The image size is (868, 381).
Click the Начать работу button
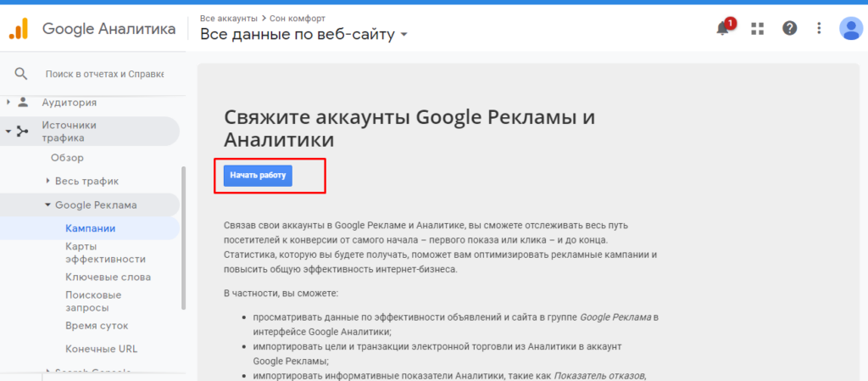pyautogui.click(x=258, y=176)
